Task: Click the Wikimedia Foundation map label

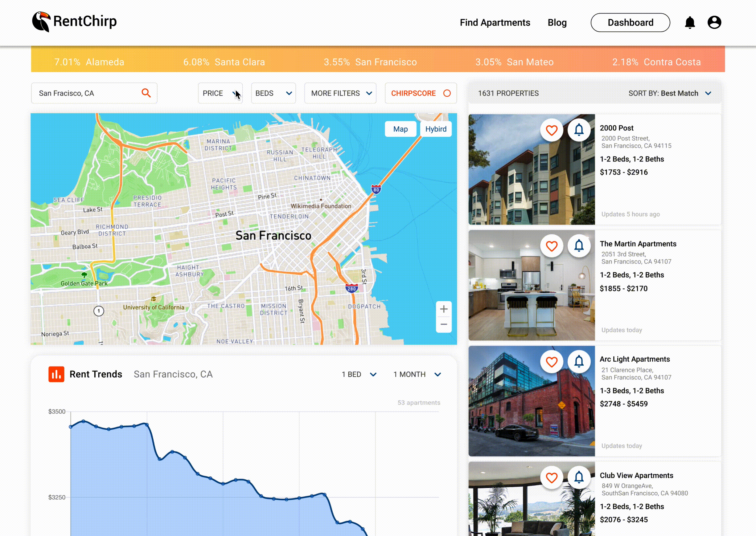Action: [321, 206]
